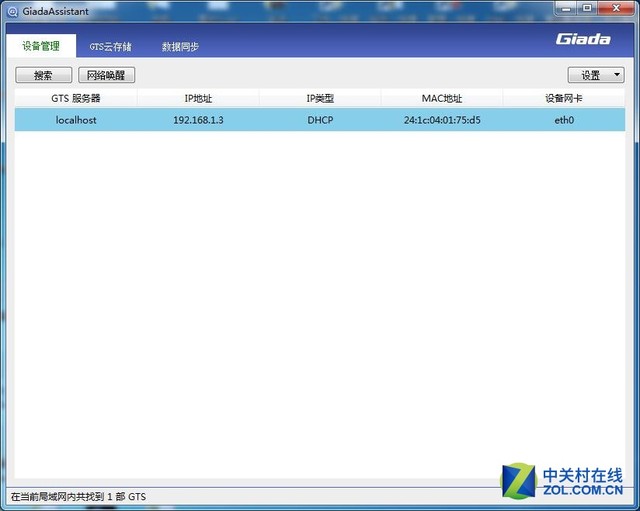The image size is (640, 511).
Task: Sort by the GTS 服务器 column header
Action: [76, 98]
